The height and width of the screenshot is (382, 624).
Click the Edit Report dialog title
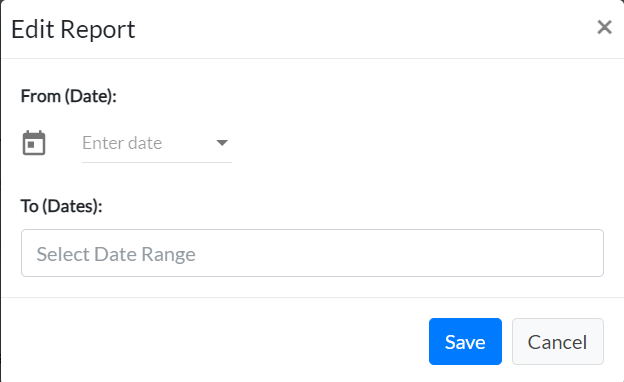pyautogui.click(x=73, y=29)
